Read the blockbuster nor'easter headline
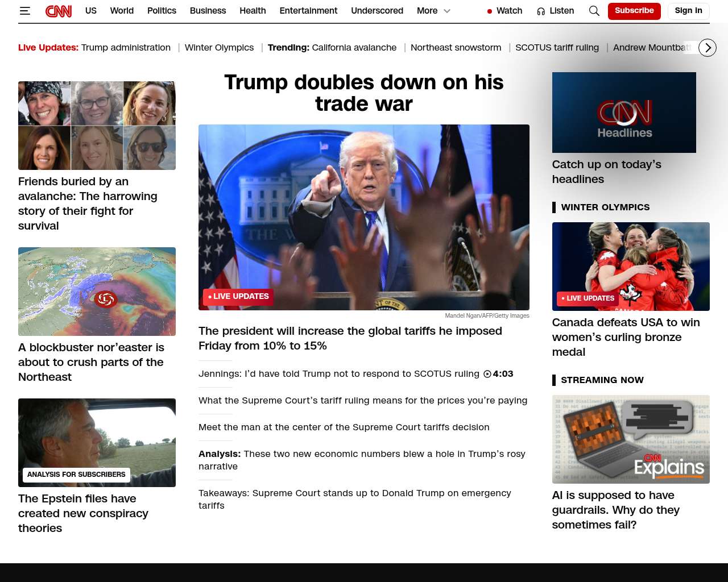 pos(91,362)
